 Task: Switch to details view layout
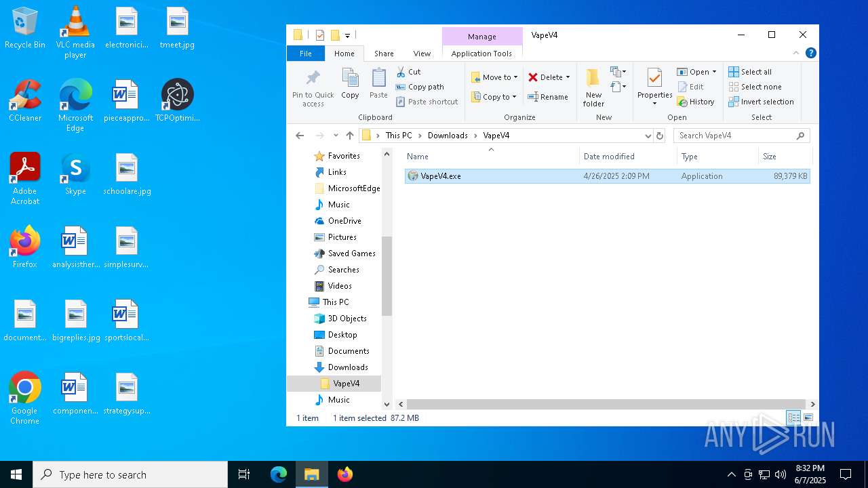tap(793, 418)
